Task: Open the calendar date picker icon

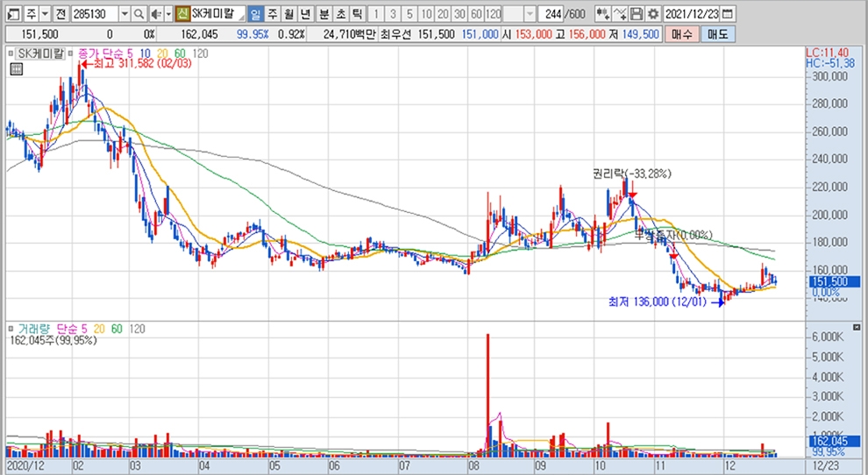Action: [x=728, y=14]
